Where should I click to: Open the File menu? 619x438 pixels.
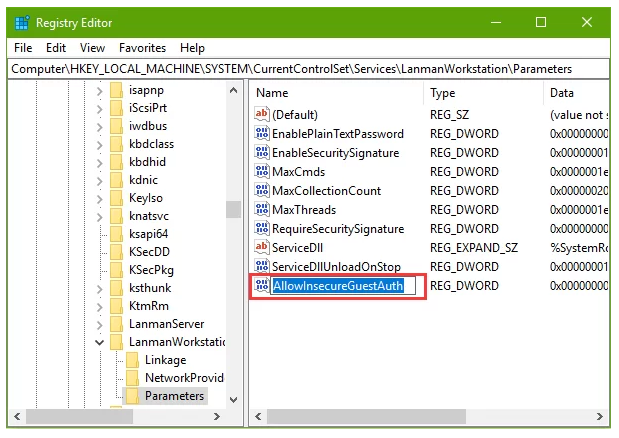tap(23, 48)
